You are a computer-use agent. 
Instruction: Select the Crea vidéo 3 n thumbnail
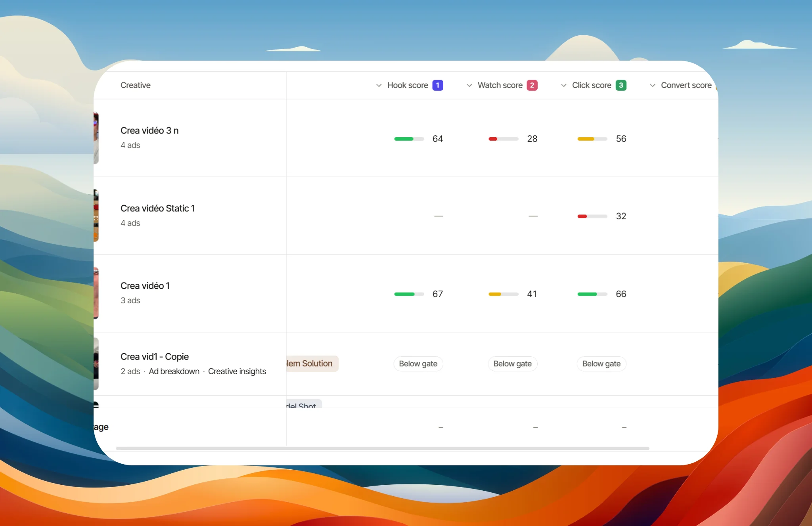pyautogui.click(x=96, y=138)
